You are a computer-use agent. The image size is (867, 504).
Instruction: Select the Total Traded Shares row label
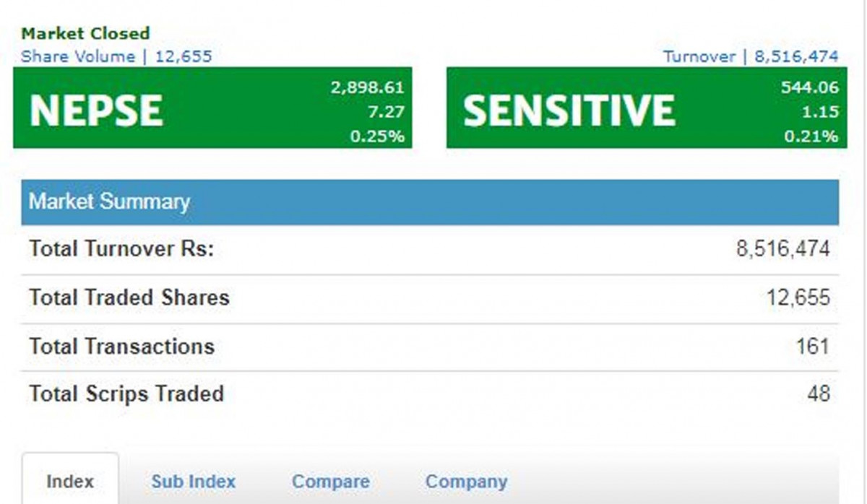pyautogui.click(x=129, y=297)
